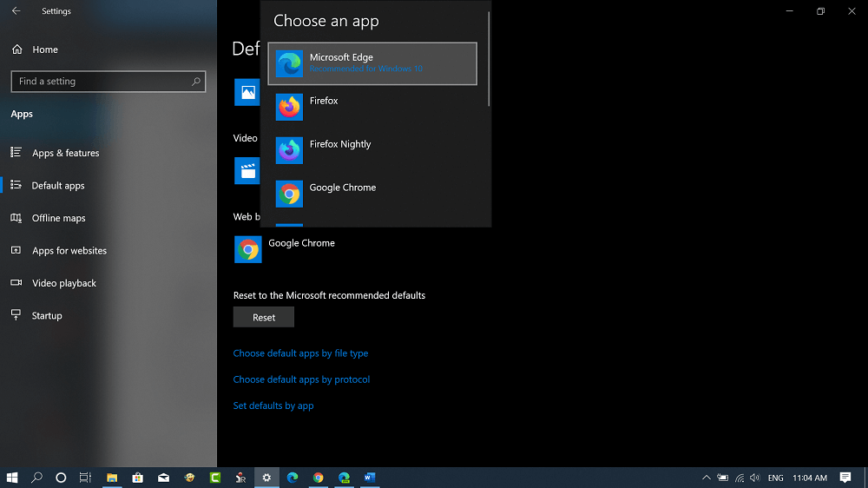Image resolution: width=868 pixels, height=488 pixels.
Task: Choose Firefox as the default browser
Action: coord(372,107)
